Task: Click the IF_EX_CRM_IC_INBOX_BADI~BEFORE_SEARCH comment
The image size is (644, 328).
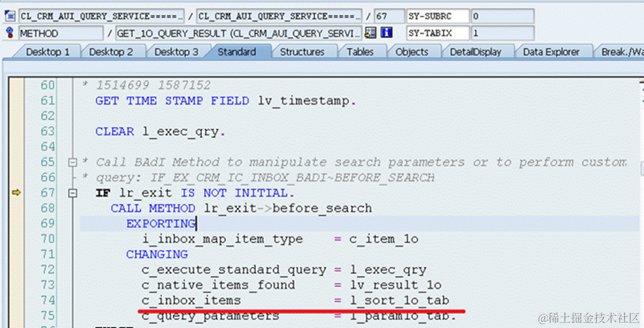Action: pos(292,178)
